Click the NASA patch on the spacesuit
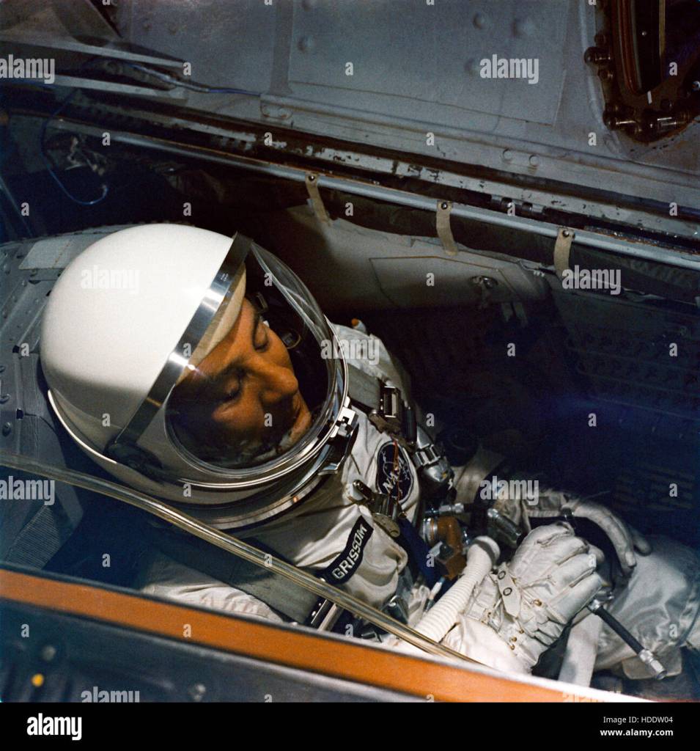Screen dimensions: 700x751 pos(394,471)
